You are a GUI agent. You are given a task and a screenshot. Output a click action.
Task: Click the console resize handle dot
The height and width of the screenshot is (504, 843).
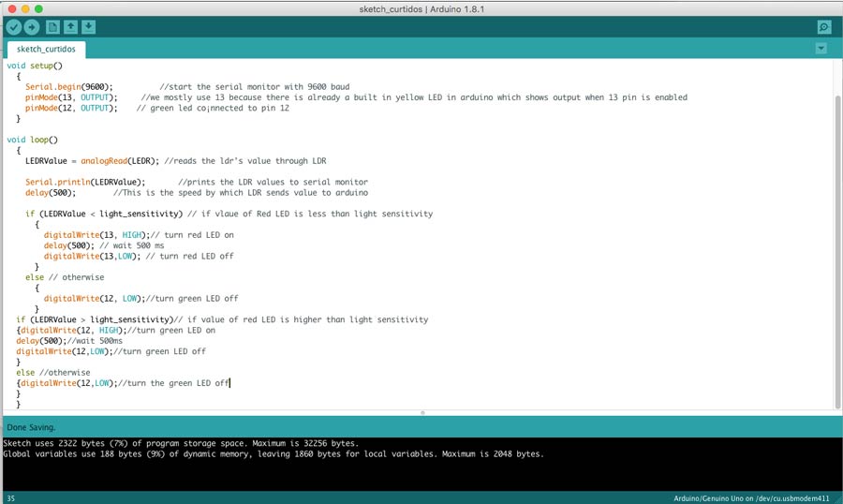pyautogui.click(x=422, y=412)
